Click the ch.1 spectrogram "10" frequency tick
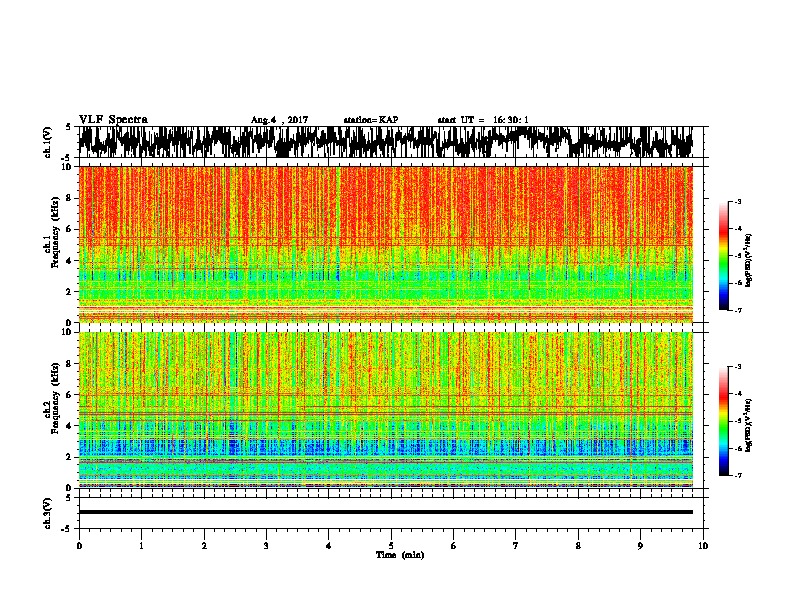This screenshot has width=792, height=612. coord(68,167)
